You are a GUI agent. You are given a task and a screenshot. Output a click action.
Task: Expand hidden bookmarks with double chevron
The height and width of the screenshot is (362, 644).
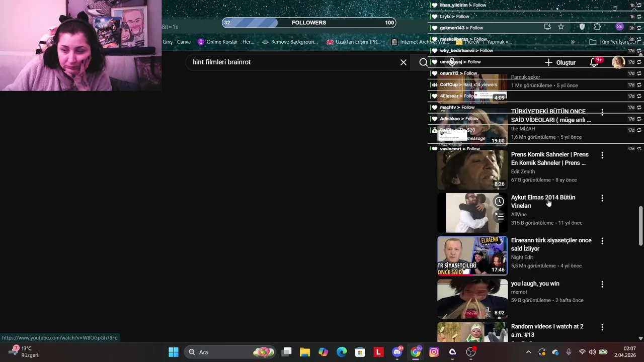click(573, 42)
